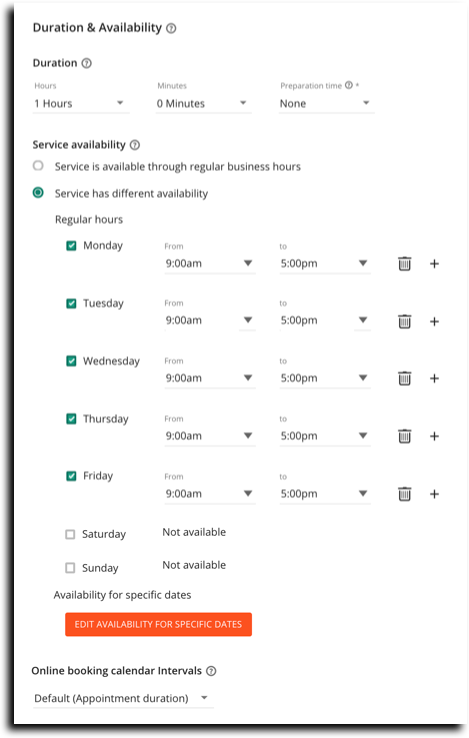Open the 1 Hours duration dropdown
The height and width of the screenshot is (738, 469).
click(81, 104)
